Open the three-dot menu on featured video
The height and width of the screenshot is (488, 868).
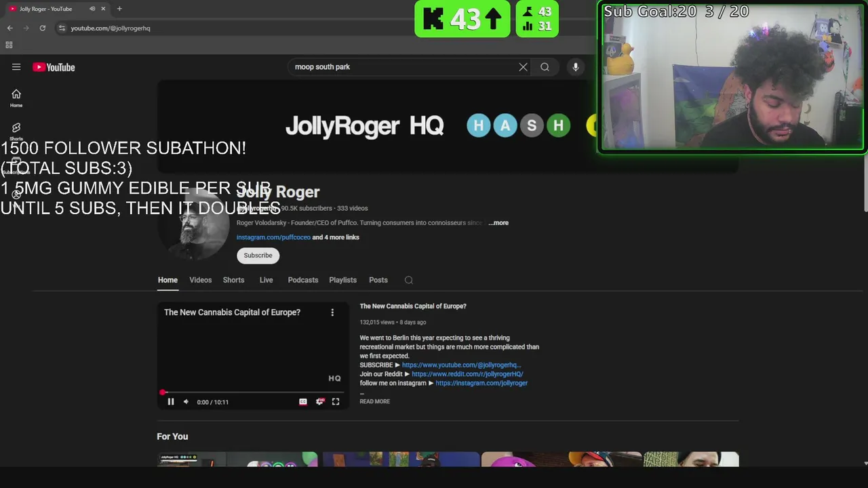(332, 312)
